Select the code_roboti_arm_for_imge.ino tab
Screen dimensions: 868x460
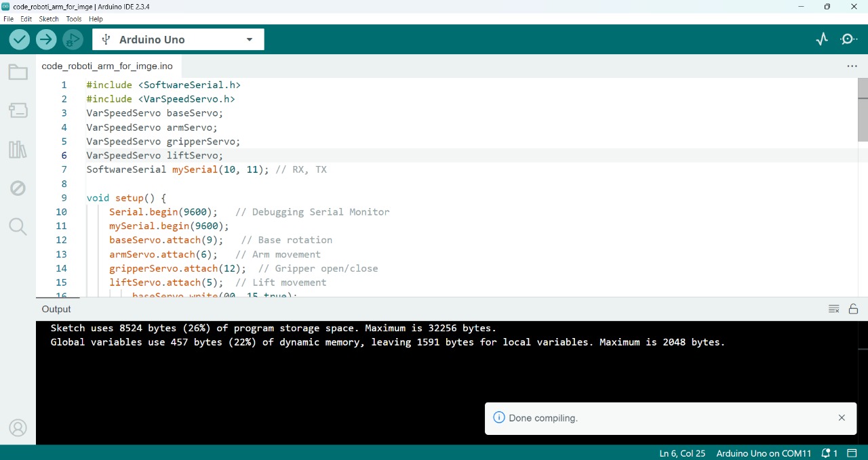pyautogui.click(x=107, y=66)
